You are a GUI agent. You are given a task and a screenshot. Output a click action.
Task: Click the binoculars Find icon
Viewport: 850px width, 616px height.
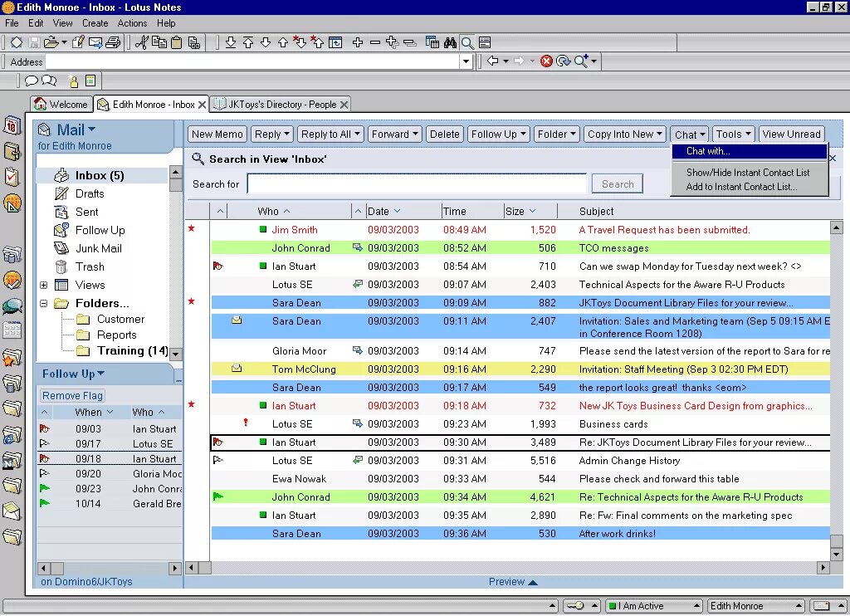click(450, 42)
